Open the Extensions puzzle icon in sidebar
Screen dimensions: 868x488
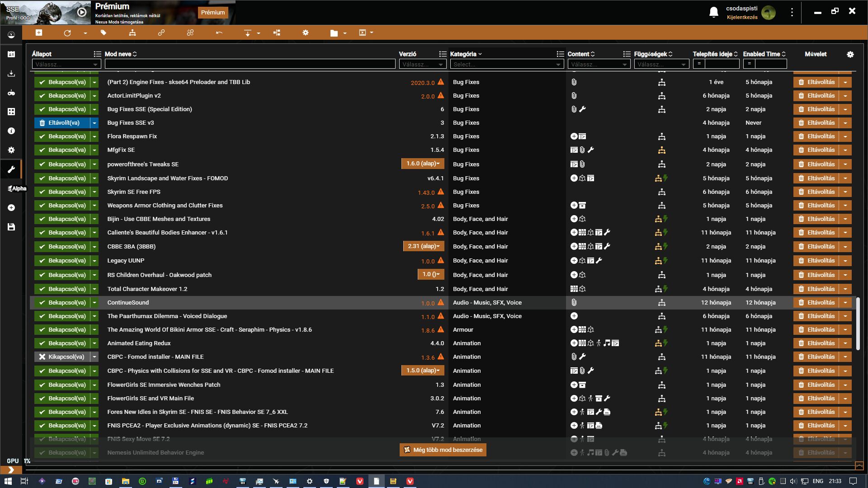(11, 112)
